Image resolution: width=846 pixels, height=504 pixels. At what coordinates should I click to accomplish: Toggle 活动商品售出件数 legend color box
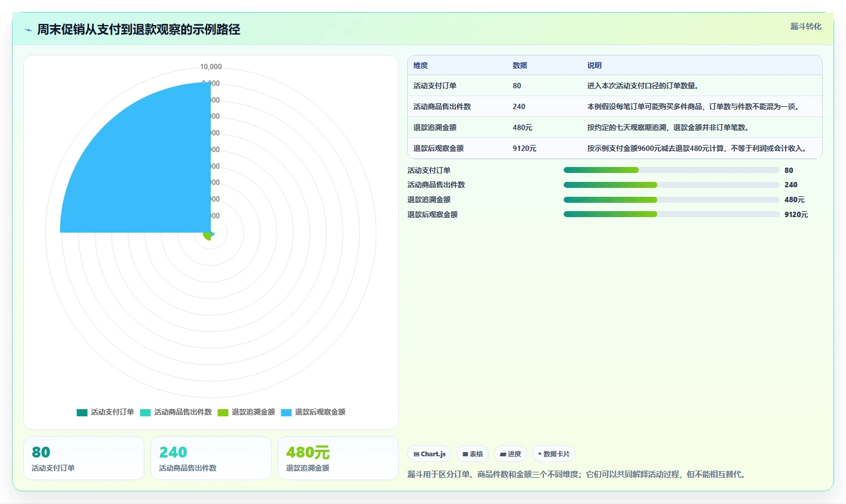coord(145,413)
